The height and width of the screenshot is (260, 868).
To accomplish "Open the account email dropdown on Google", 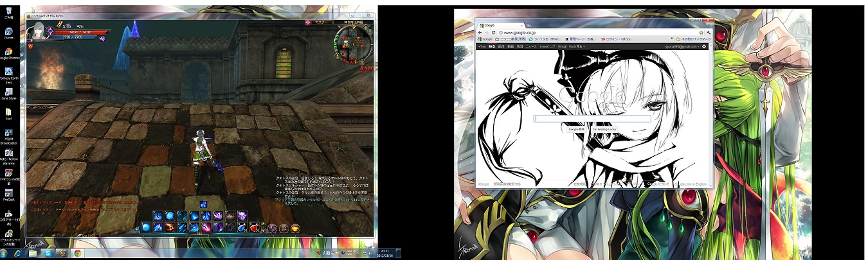I will (x=683, y=46).
